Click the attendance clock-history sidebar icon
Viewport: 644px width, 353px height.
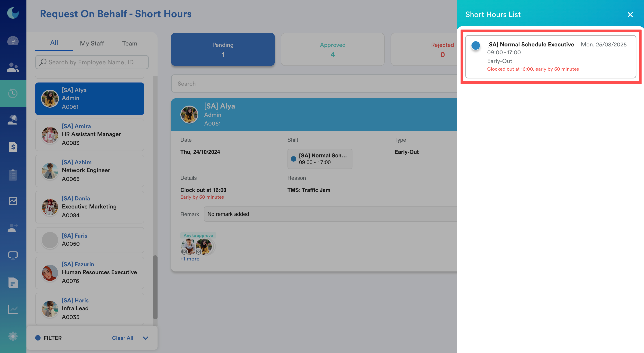(x=13, y=93)
